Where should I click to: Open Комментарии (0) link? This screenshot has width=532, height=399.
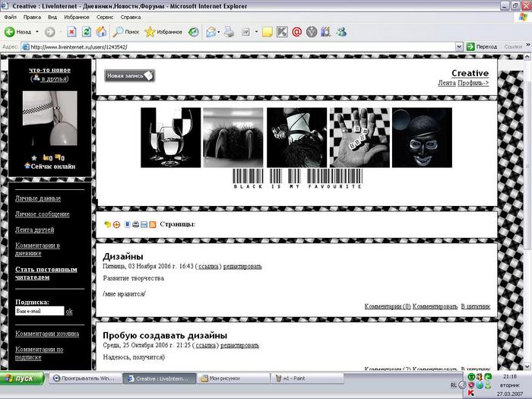coord(388,306)
